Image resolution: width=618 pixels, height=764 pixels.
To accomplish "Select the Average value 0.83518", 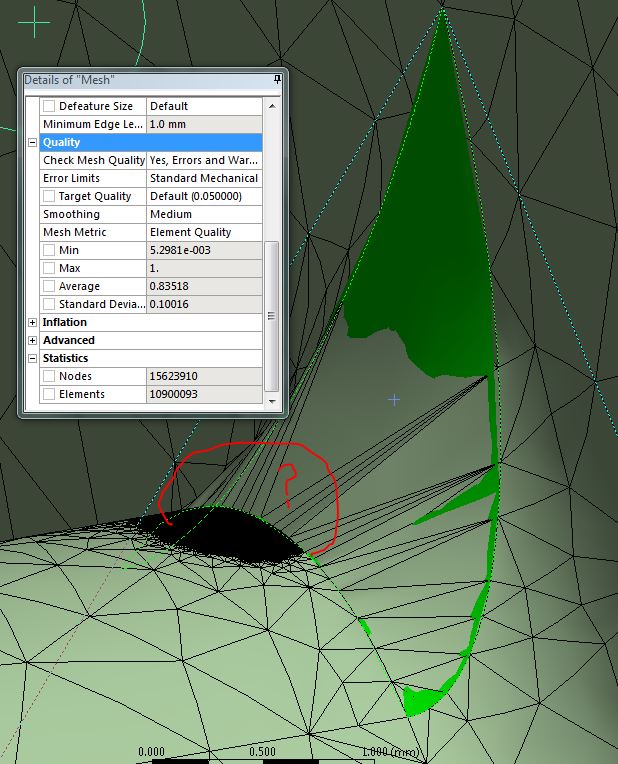I will pos(204,286).
